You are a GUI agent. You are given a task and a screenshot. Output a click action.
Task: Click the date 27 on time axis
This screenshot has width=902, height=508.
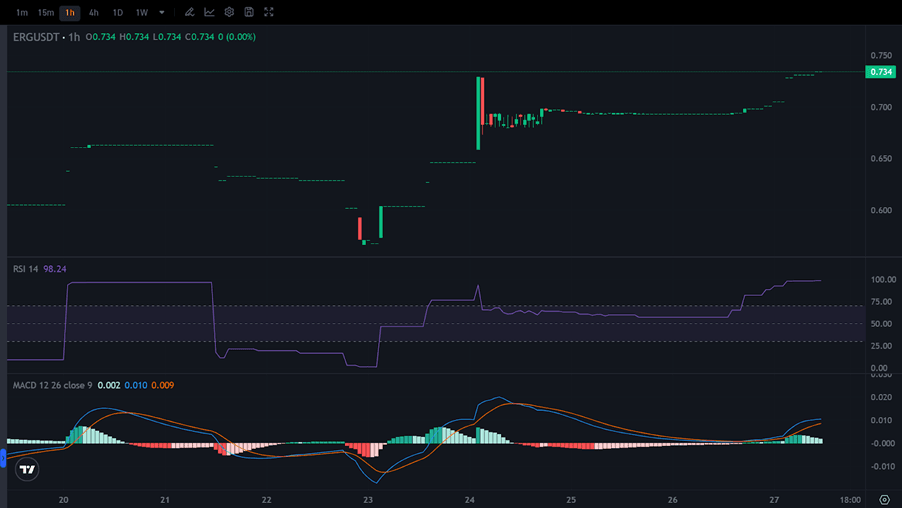[774, 499]
